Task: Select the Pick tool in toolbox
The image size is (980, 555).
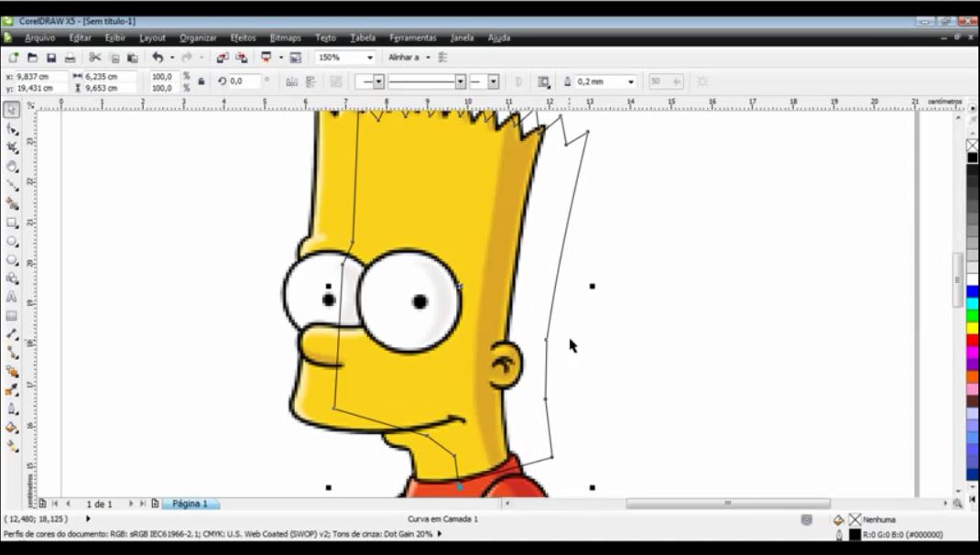Action: point(11,109)
